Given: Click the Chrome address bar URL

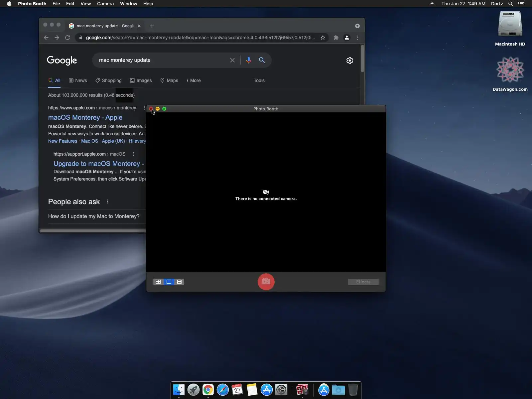Looking at the screenshot, I should point(200,38).
